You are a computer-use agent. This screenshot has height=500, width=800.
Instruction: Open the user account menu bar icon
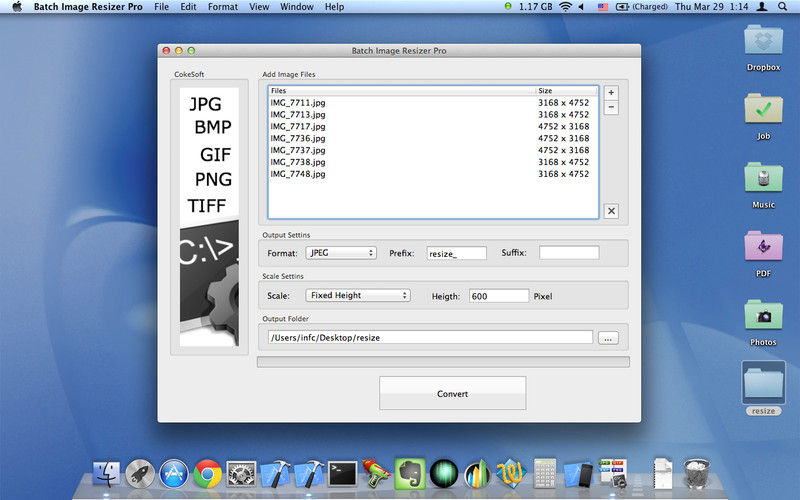[x=762, y=7]
